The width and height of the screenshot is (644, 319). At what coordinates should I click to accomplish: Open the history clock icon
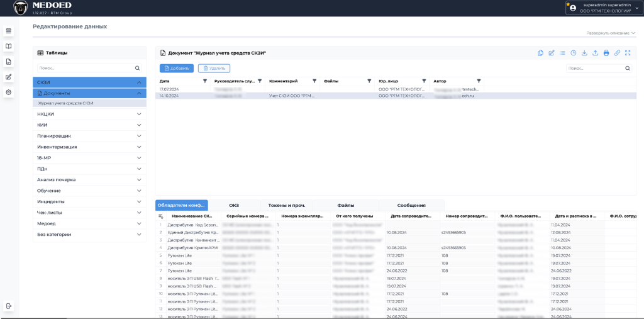[574, 53]
